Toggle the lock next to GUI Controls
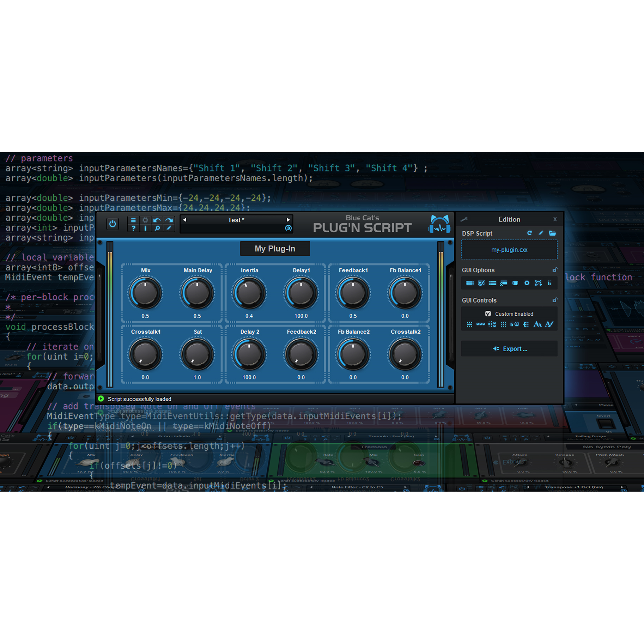The width and height of the screenshot is (644, 644). 555,299
